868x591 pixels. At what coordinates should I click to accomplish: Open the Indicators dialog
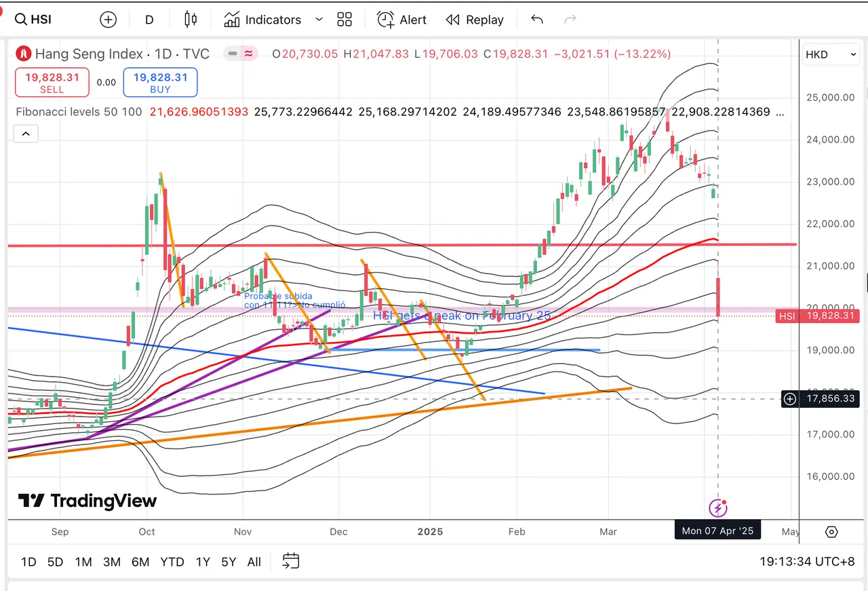pyautogui.click(x=263, y=20)
